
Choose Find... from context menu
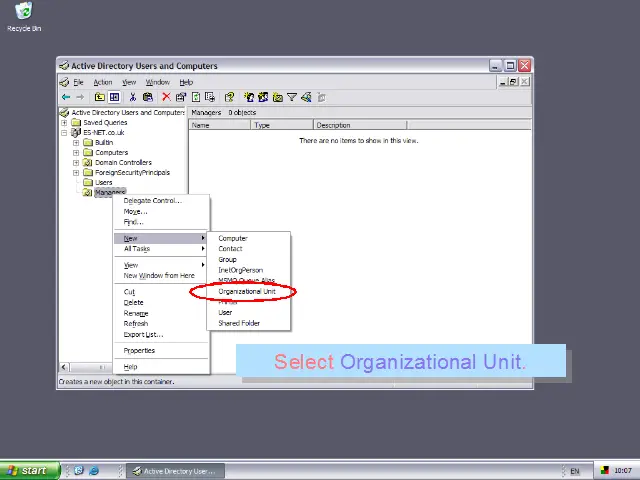coord(161,222)
